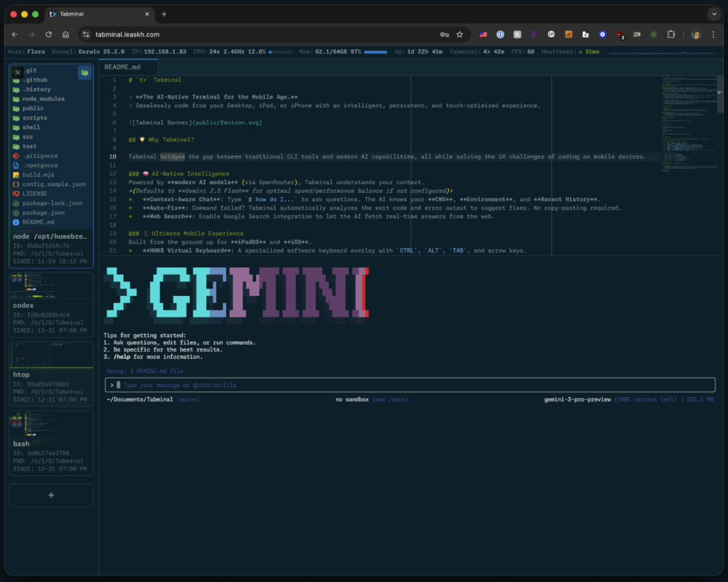Click the Heartbeat latency graph
This screenshot has height=582, width=728.
coord(662,52)
